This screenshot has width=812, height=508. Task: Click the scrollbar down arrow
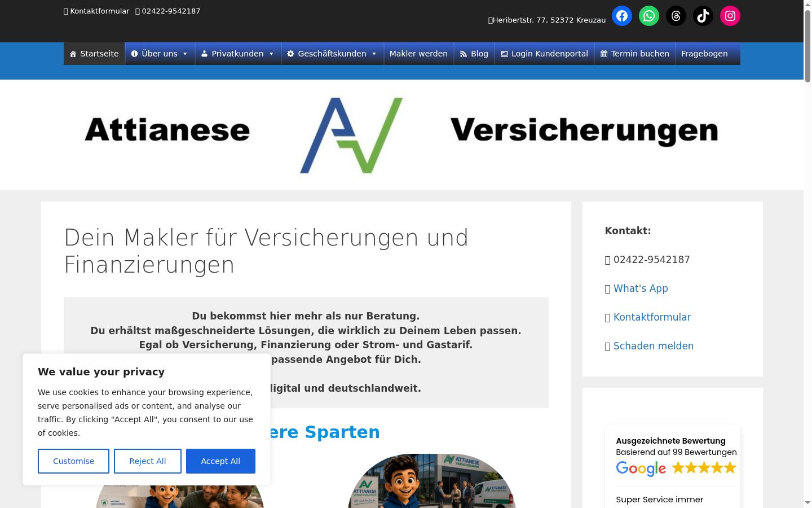pos(807,503)
